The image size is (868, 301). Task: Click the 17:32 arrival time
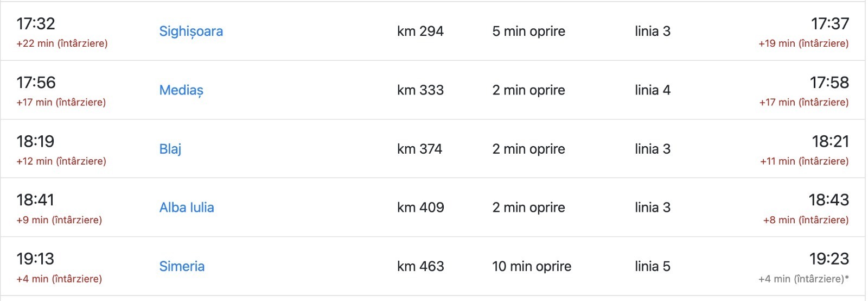tap(36, 24)
